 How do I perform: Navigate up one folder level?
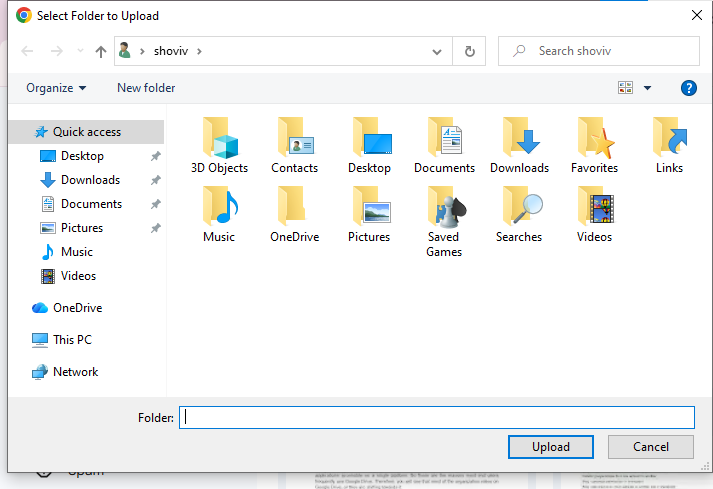click(101, 51)
